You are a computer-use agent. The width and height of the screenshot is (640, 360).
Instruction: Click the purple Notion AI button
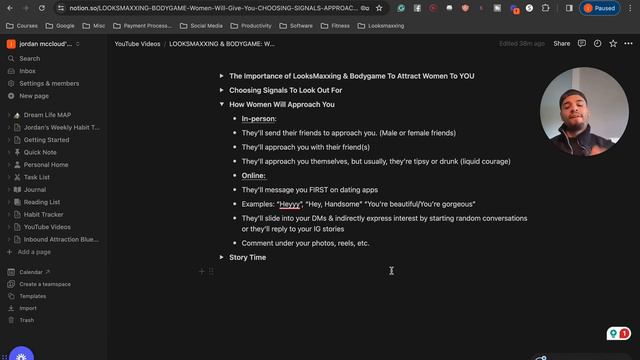point(21,354)
